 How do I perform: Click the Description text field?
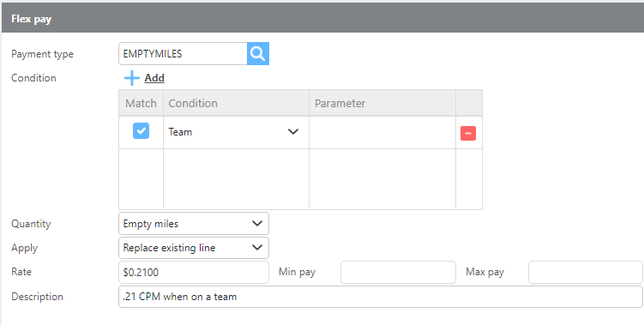[381, 297]
